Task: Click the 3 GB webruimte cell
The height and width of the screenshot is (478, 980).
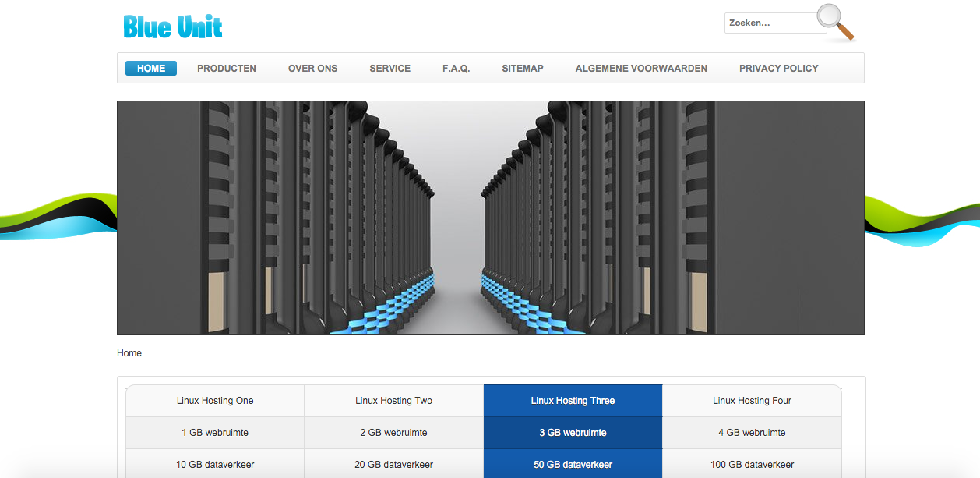Action: tap(573, 433)
